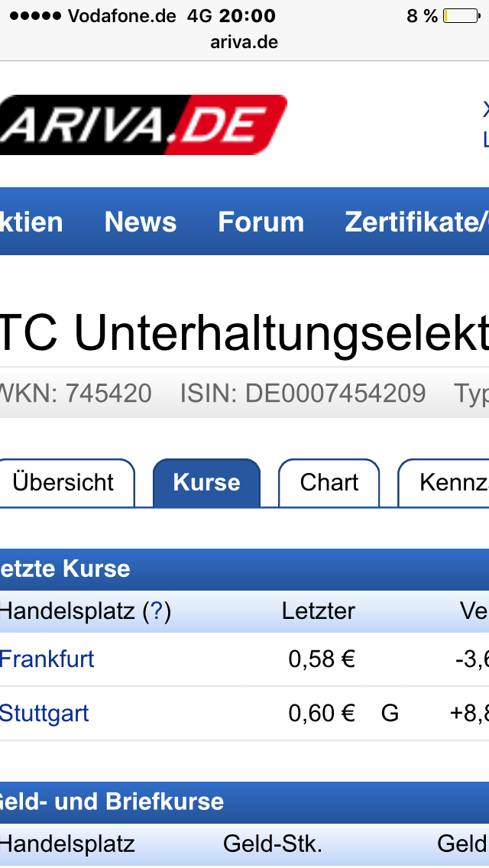Tap the ariva.de address bar
The width and height of the screenshot is (489, 868).
(244, 42)
